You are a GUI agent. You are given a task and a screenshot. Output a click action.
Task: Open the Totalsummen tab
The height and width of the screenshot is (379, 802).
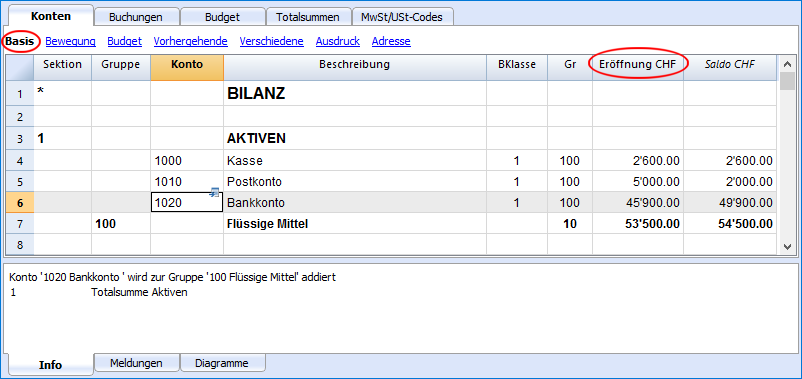coord(308,16)
